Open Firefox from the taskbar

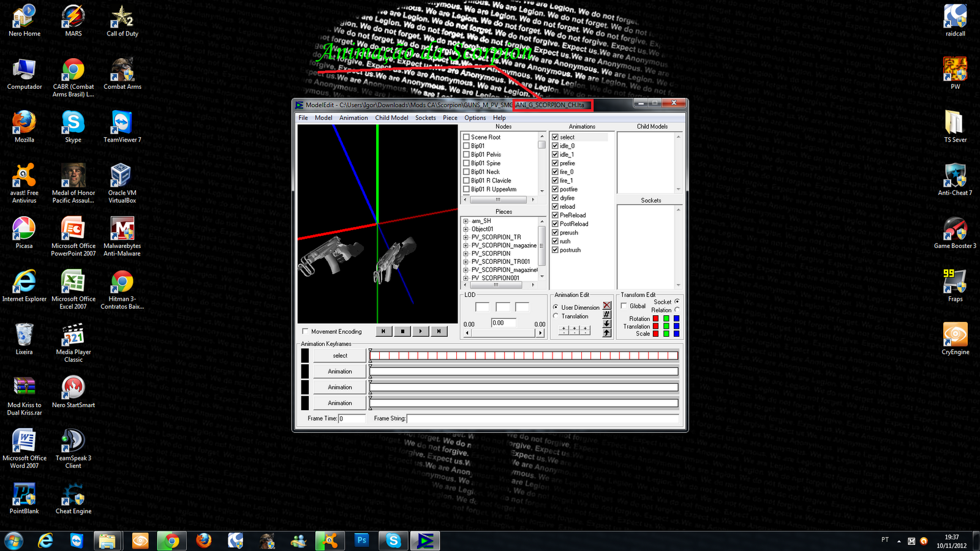click(203, 541)
